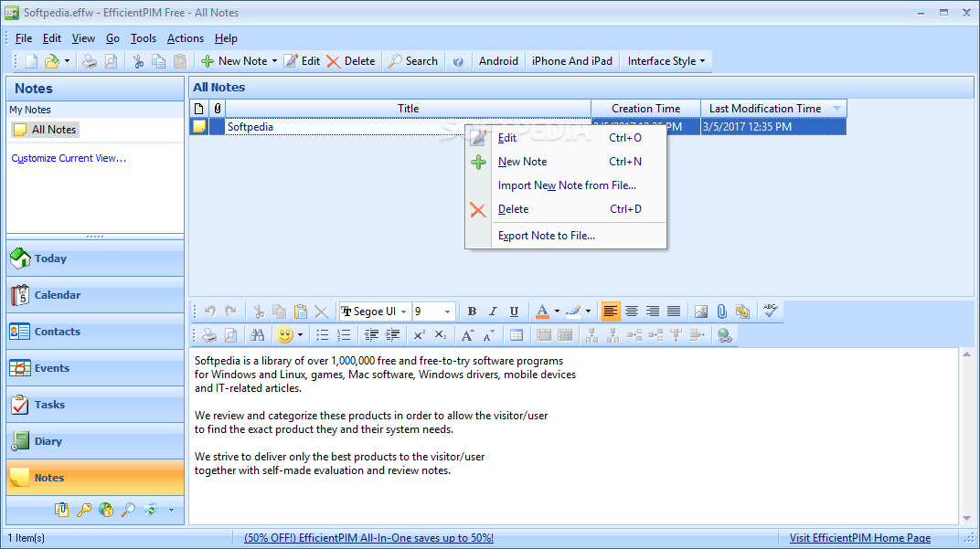Sort by Last Modification Time column header

pos(773,109)
